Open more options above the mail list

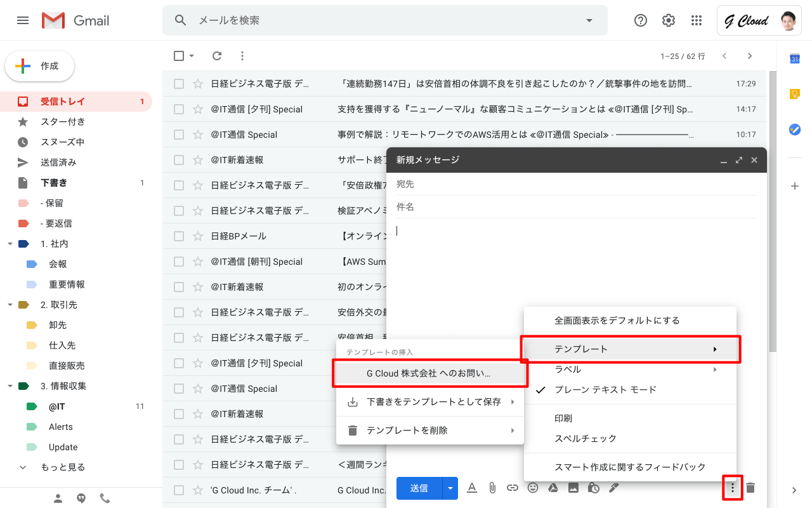242,56
